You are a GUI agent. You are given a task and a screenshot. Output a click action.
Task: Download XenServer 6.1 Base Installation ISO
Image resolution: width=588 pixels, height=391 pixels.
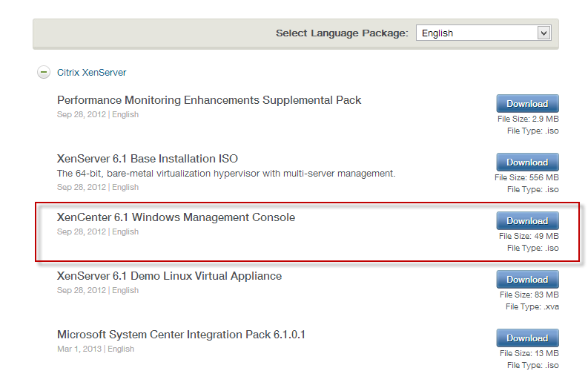526,162
